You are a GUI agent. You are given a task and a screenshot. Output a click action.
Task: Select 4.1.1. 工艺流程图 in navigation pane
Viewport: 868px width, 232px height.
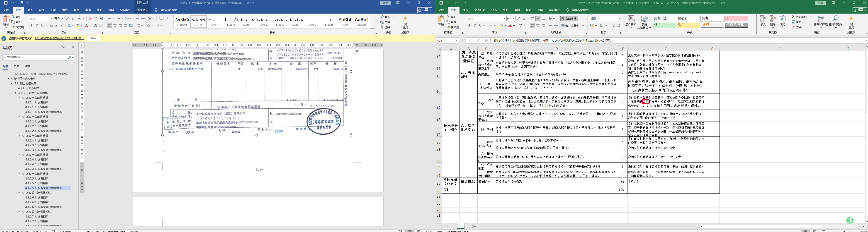[x=29, y=88]
